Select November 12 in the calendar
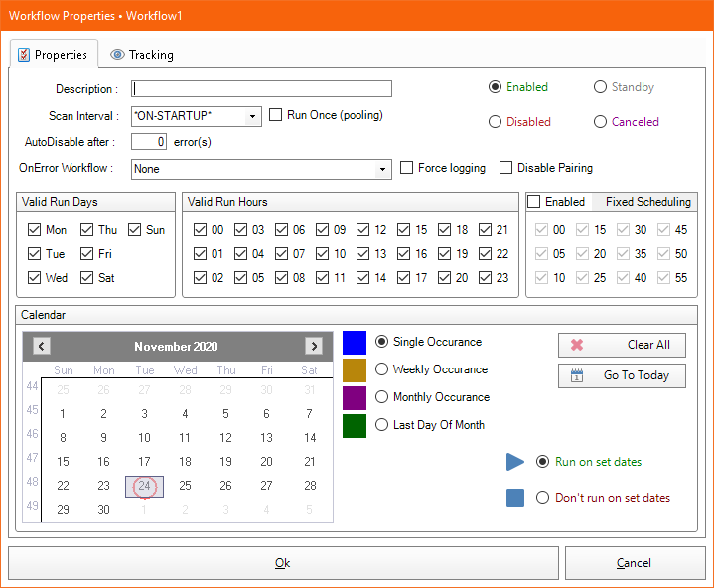The image size is (714, 588). coord(225,438)
